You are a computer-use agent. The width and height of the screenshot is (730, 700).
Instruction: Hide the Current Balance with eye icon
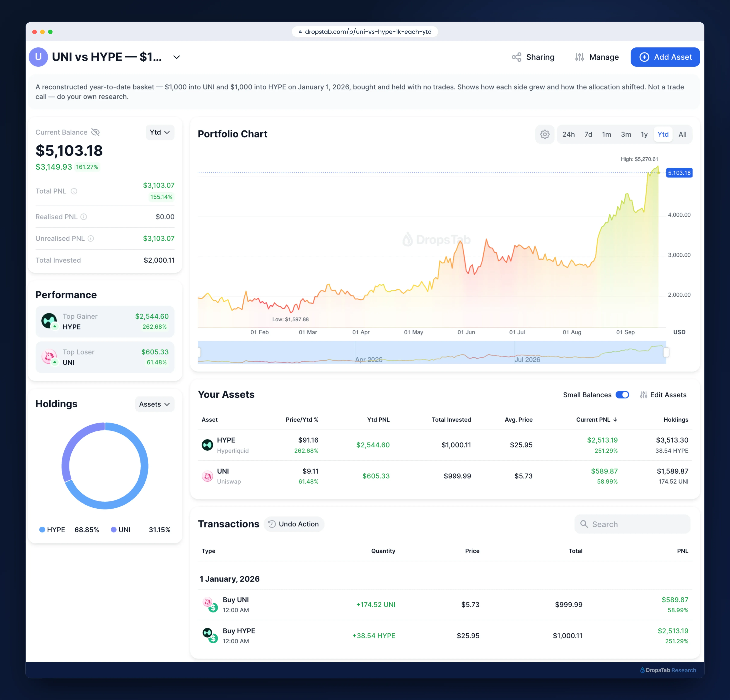[x=95, y=132]
